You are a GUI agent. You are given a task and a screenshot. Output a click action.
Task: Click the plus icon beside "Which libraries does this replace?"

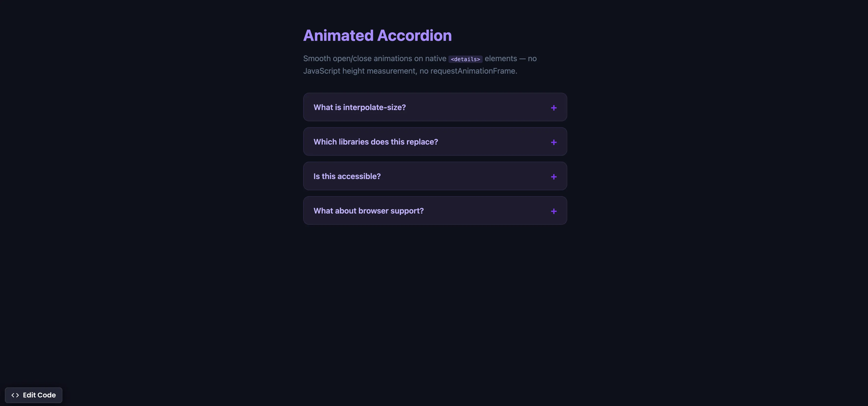coord(554,142)
